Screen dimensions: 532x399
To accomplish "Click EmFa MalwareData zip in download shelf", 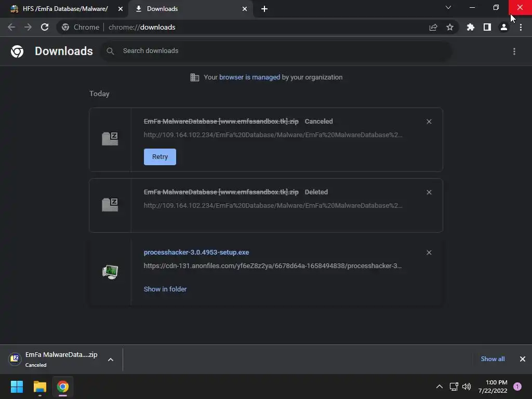I will [x=54, y=359].
